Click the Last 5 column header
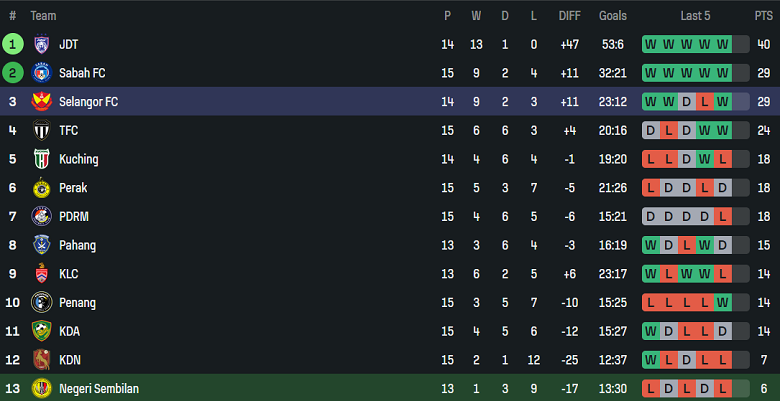 (x=695, y=16)
